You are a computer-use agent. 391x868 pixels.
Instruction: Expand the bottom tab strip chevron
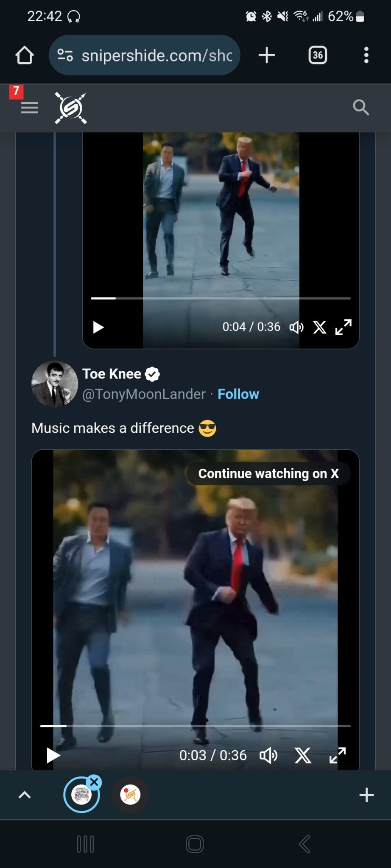coord(25,795)
